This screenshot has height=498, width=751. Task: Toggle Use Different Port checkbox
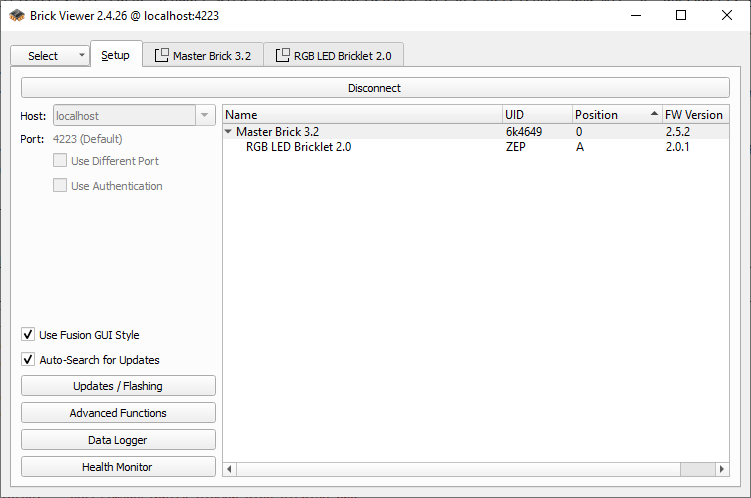point(60,161)
